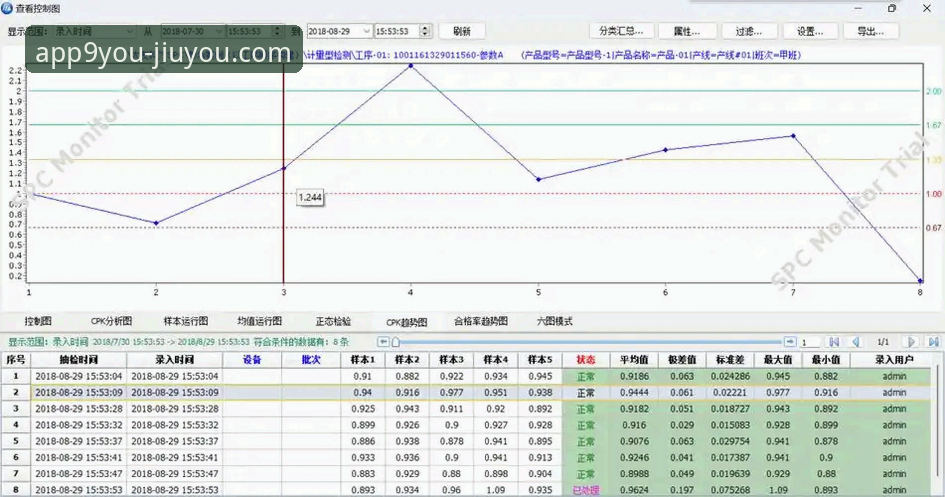Minimize the 查看控制图 window
The height and width of the screenshot is (497, 945).
[x=858, y=8]
